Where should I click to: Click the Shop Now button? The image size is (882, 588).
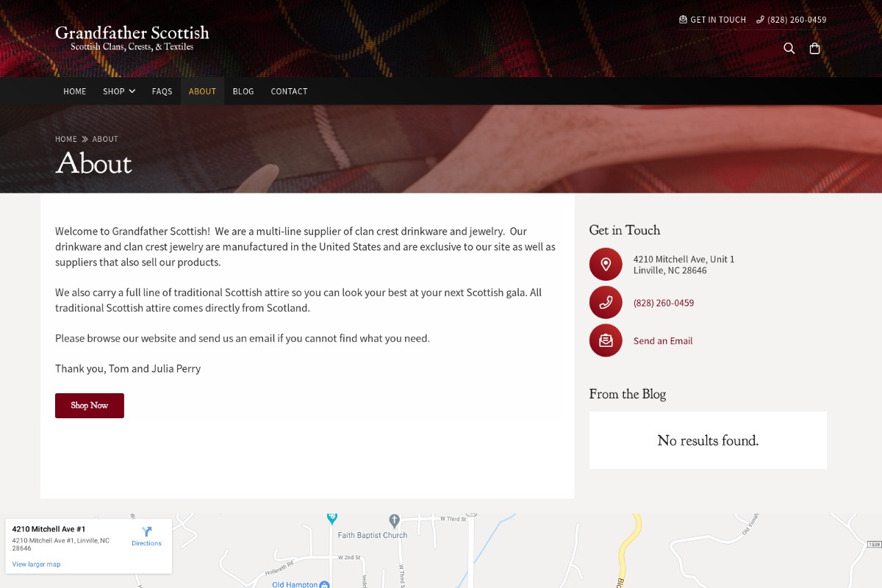click(90, 406)
